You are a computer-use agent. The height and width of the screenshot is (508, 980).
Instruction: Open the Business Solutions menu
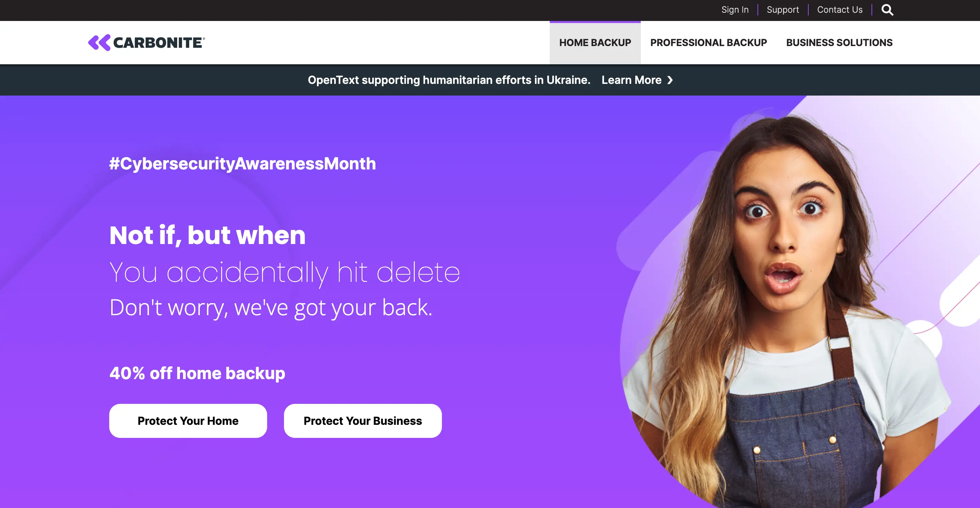coord(839,43)
